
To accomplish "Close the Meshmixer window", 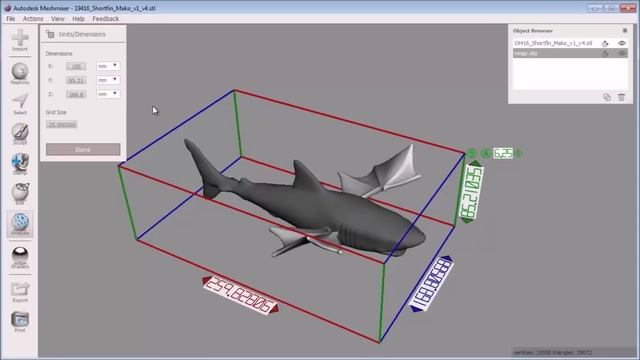I will (628, 8).
